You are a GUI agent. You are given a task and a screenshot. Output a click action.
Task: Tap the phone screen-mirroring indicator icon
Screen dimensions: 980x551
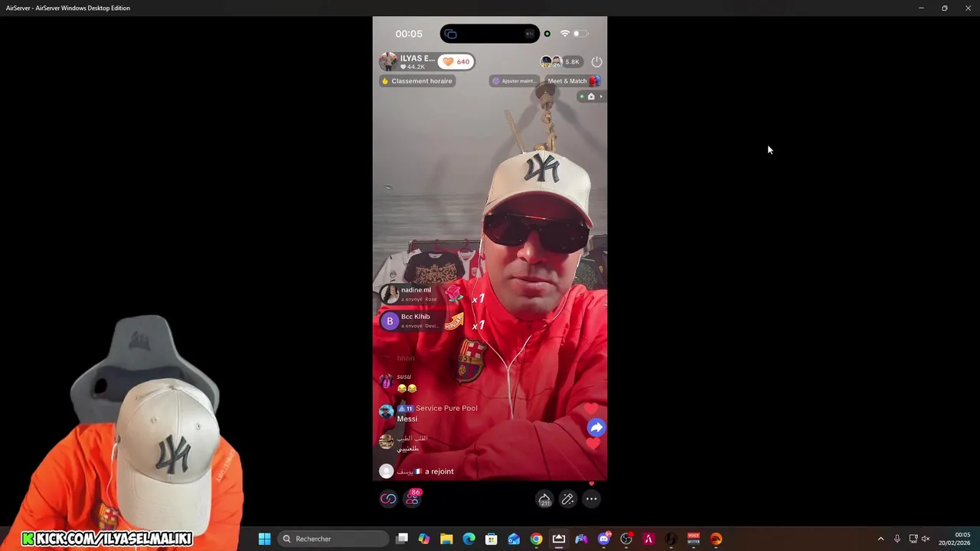(450, 34)
